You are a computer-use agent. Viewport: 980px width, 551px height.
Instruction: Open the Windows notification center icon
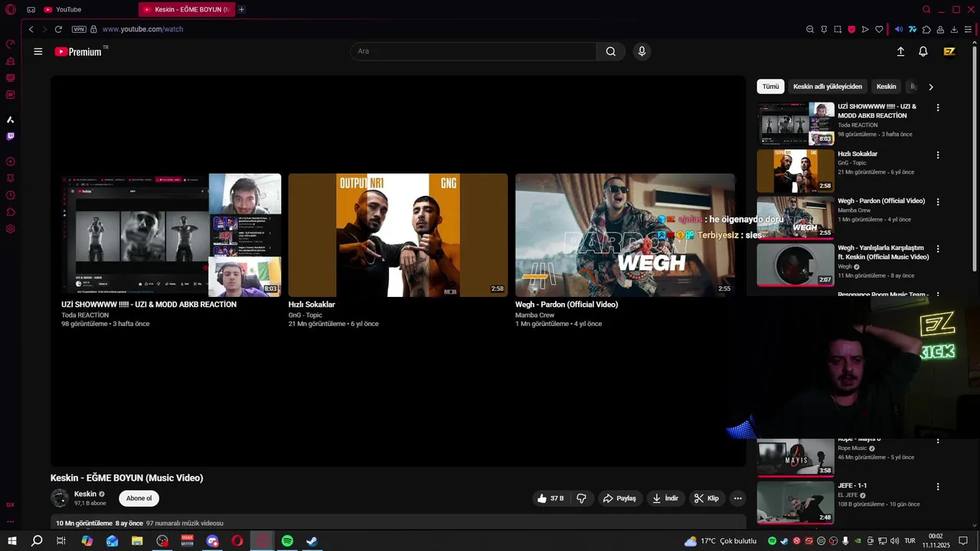[963, 541]
